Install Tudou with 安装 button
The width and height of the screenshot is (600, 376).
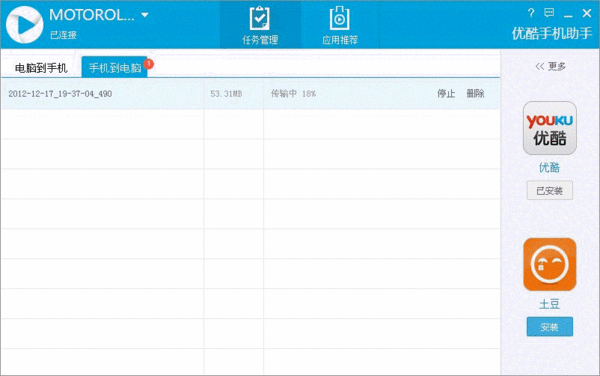coord(549,327)
